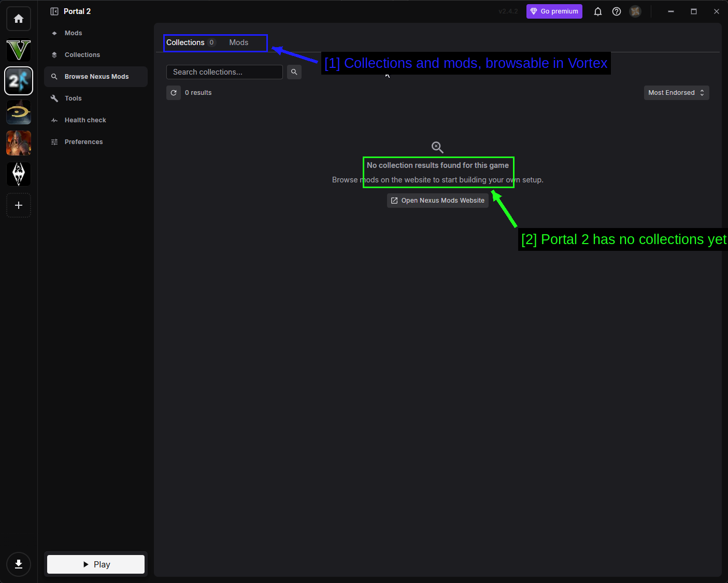Click Open Nexus Mods Website button

pyautogui.click(x=438, y=201)
